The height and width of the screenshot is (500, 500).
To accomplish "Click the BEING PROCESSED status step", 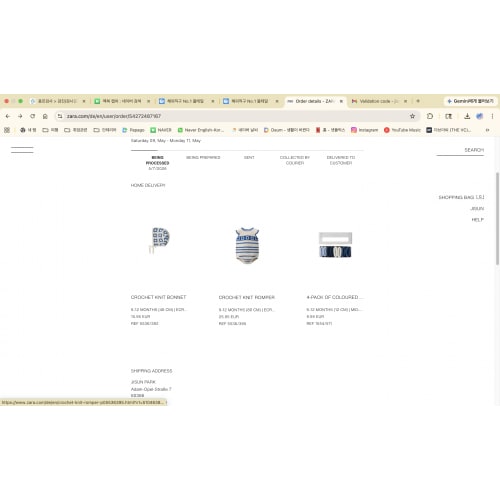I will pos(157,162).
